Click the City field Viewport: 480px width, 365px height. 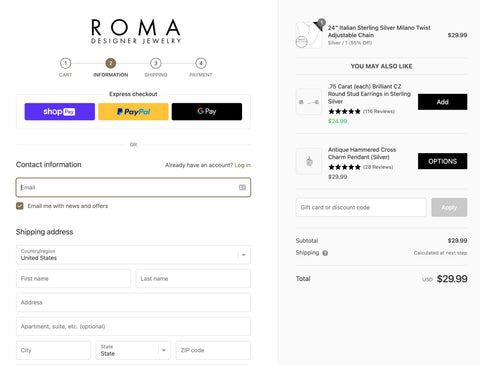click(x=53, y=350)
